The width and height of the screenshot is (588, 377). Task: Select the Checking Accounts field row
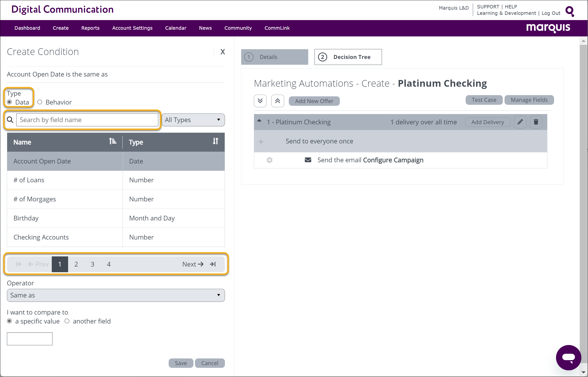pos(116,237)
